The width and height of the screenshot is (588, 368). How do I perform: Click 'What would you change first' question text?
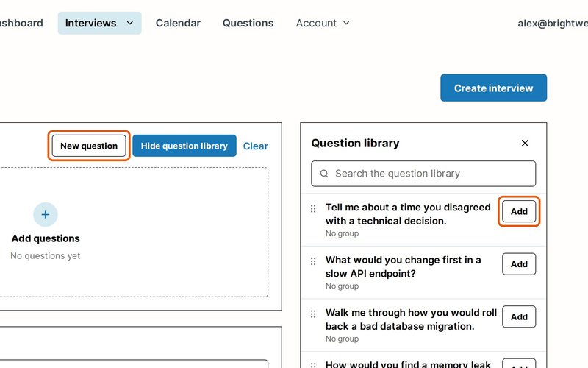pos(403,266)
